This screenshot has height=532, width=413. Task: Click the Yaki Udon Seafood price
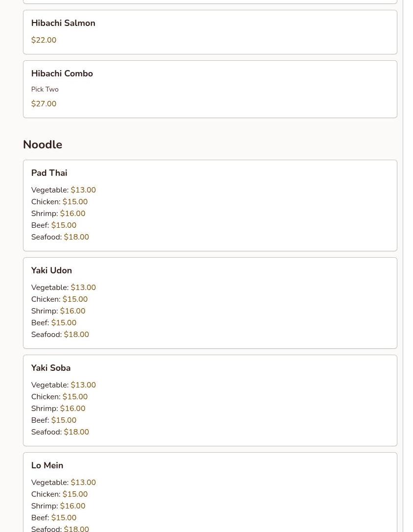tap(76, 335)
